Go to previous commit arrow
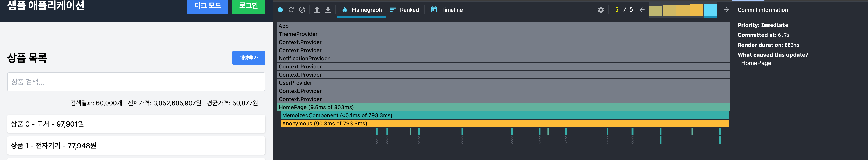 click(x=642, y=10)
